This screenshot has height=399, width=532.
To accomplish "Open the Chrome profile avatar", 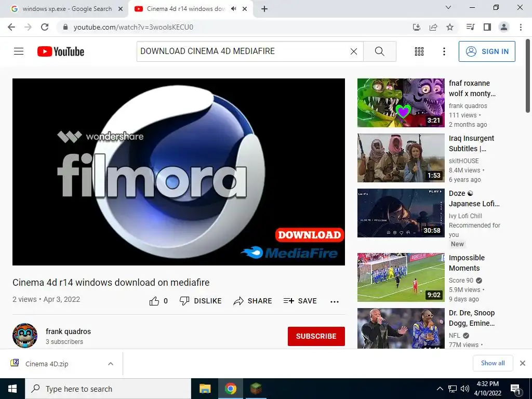I will click(504, 27).
